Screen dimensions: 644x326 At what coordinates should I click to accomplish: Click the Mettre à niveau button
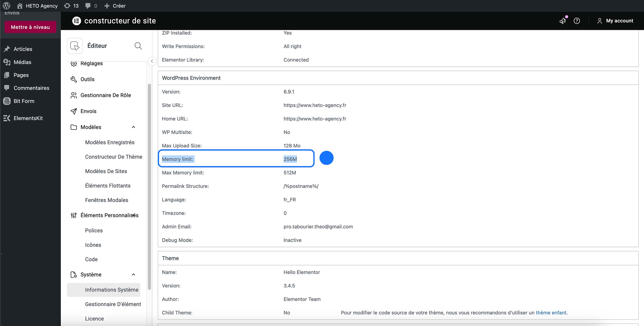[30, 27]
